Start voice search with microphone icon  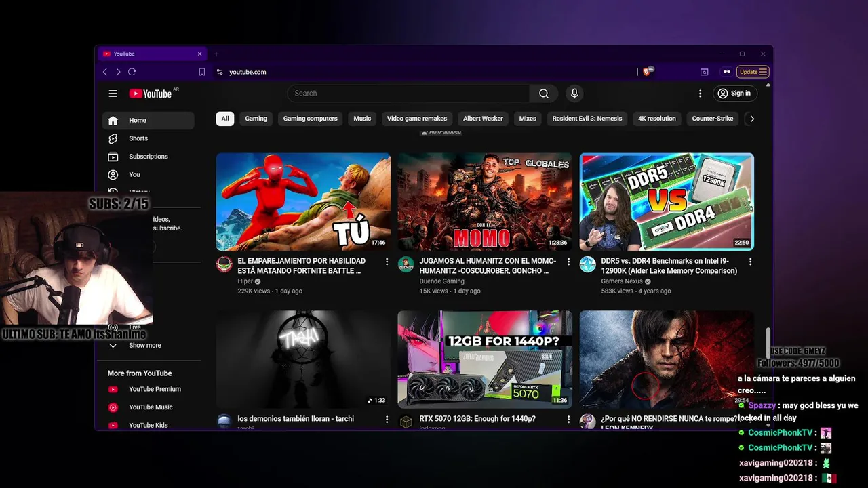574,94
